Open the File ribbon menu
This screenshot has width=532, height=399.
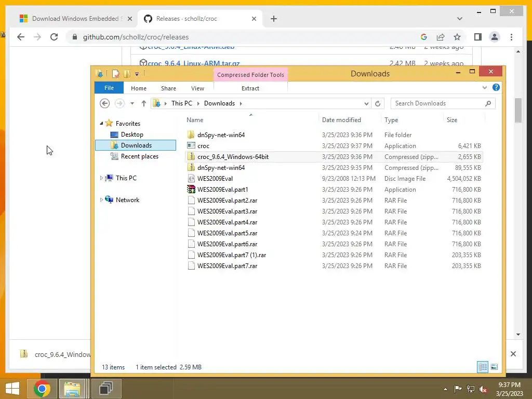(x=109, y=88)
